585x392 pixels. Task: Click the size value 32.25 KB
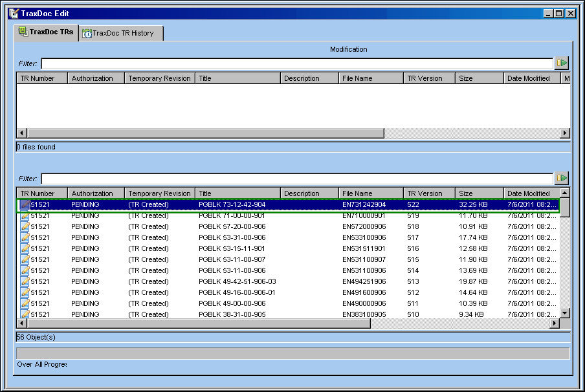[473, 204]
